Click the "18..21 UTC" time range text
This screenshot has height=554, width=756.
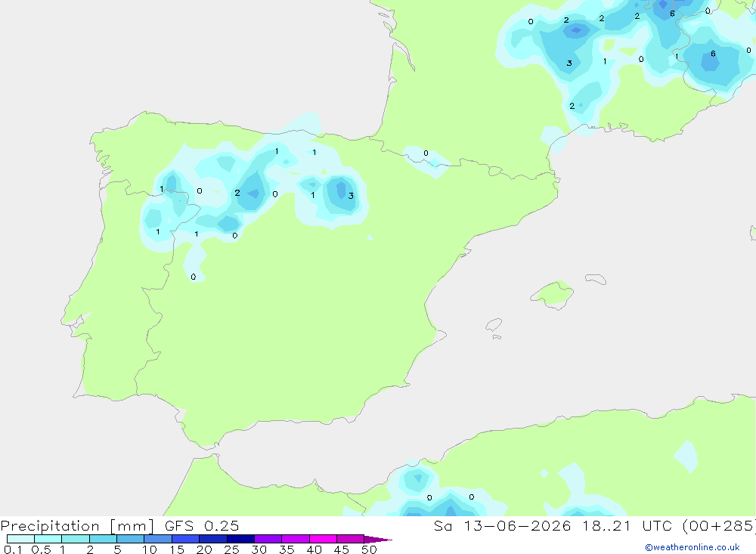[x=629, y=526]
